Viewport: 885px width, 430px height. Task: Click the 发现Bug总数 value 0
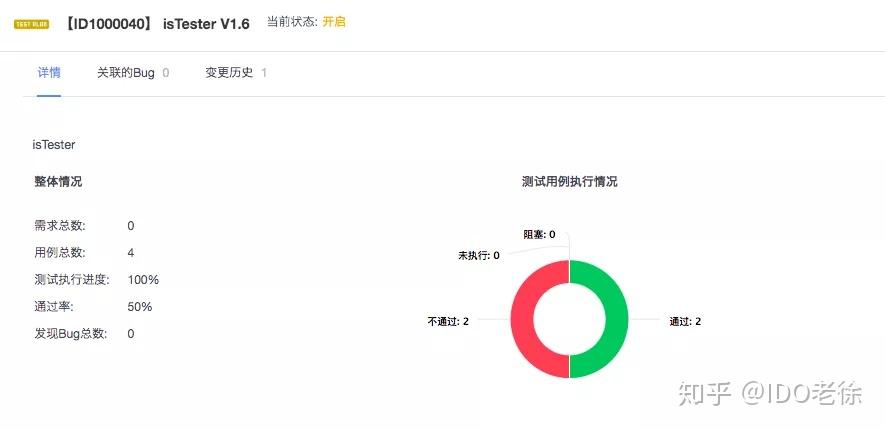[x=131, y=334]
